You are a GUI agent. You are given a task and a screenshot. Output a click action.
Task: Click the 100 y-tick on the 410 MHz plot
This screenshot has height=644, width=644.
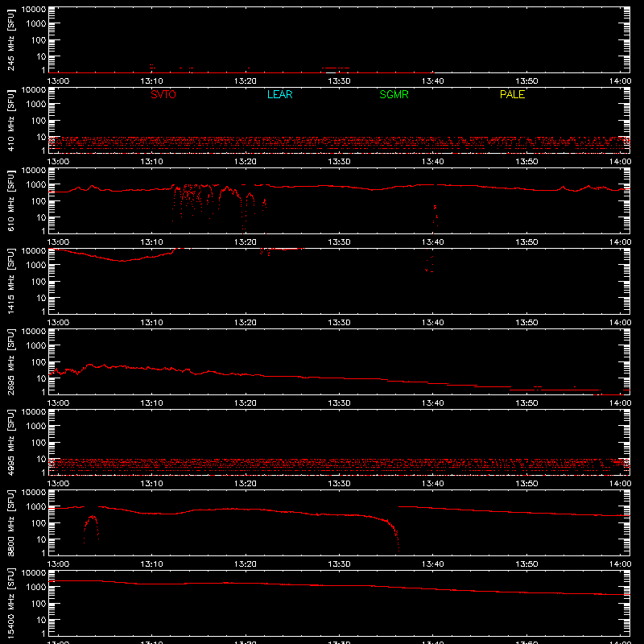(39, 121)
